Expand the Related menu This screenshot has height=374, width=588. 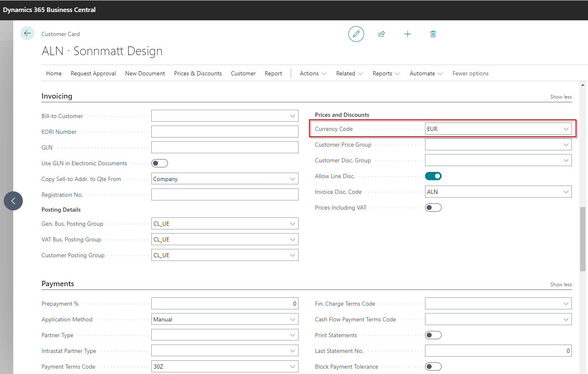tap(350, 73)
